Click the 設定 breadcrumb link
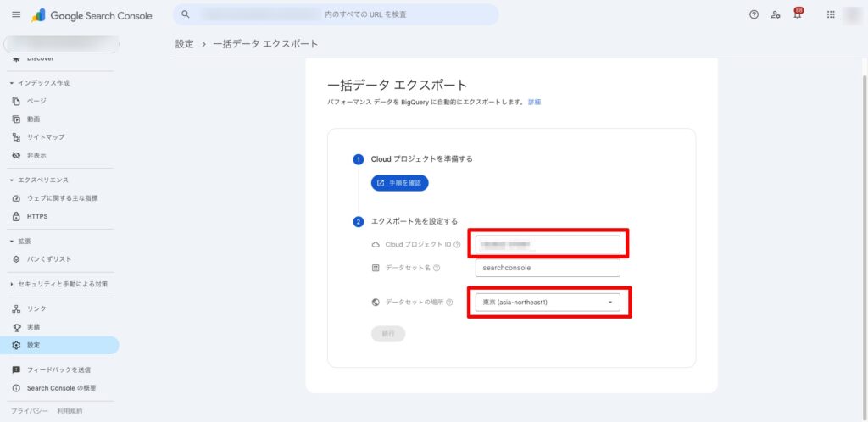Viewport: 868px width, 422px height. (184, 44)
